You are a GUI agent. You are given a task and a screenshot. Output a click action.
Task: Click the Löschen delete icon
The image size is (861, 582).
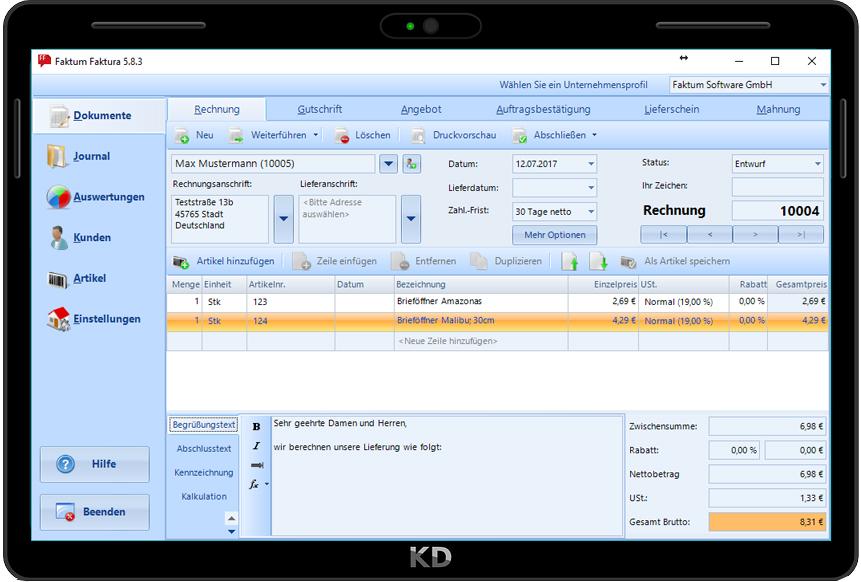tap(342, 136)
